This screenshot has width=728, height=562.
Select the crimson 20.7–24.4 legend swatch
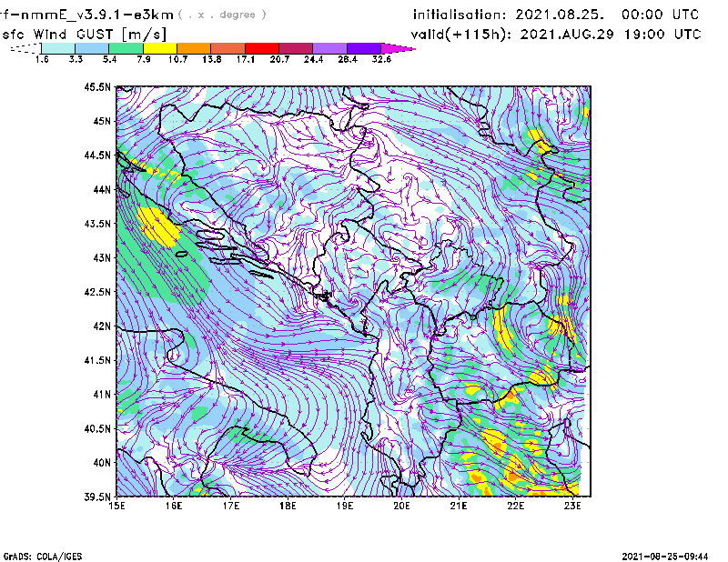coord(296,48)
